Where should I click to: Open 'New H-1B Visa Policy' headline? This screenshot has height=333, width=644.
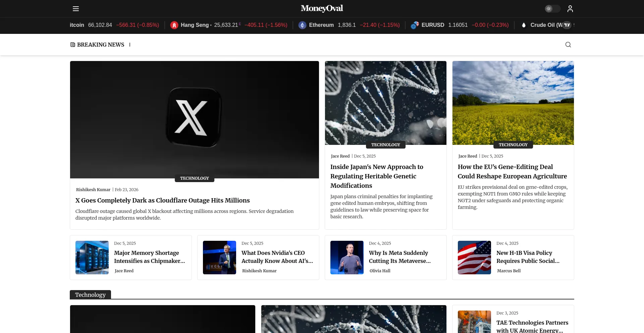(528, 257)
